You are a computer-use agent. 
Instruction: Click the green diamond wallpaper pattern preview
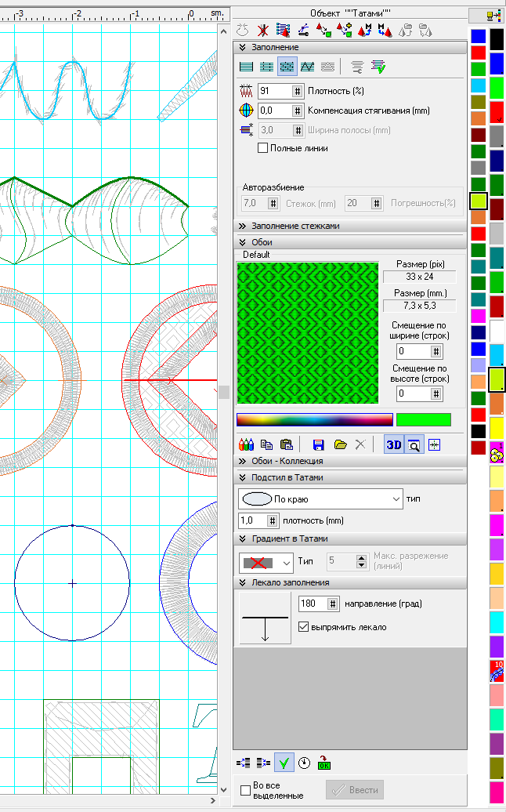308,333
